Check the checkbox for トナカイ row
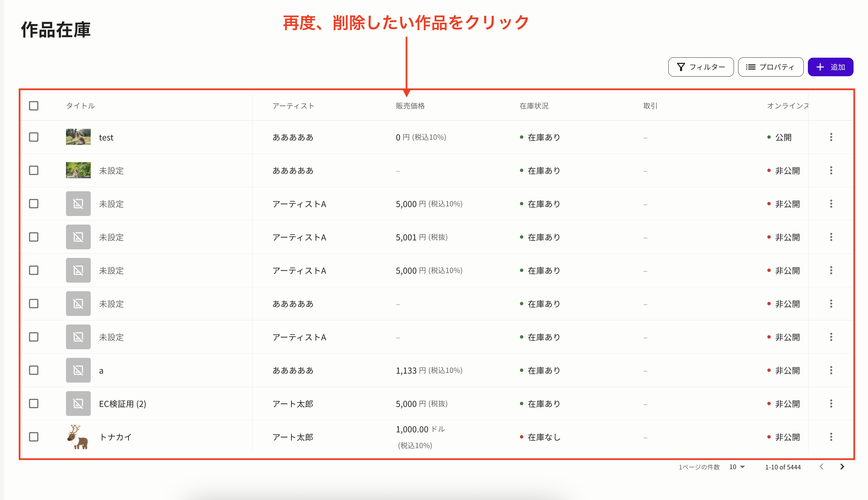 (34, 437)
